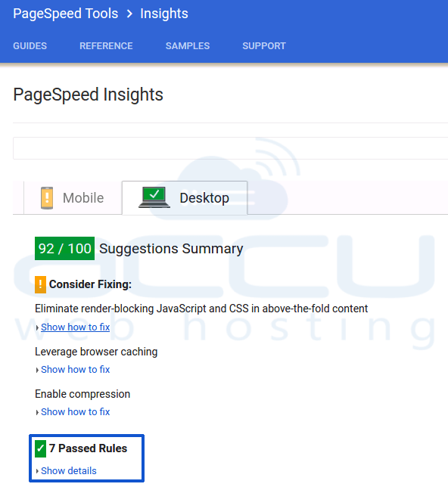Click the Suggestions Summary heading
This screenshot has height=487, width=448.
[171, 249]
